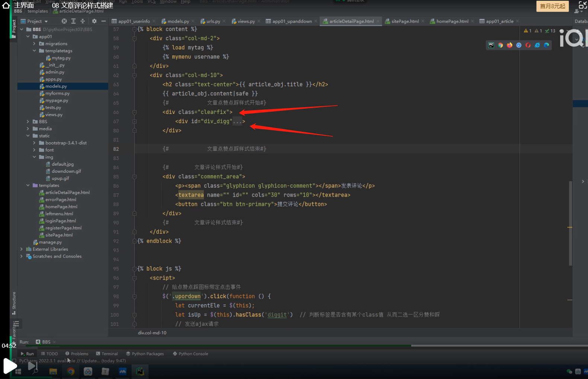Click the exit fullscreen icon at top right
The image size is (588, 379).
tap(583, 5)
